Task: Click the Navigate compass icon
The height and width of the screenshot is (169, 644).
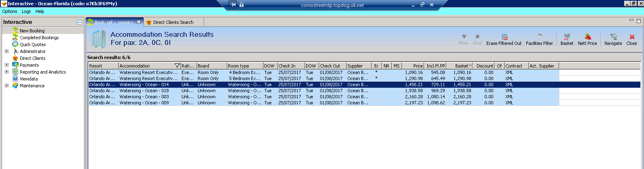Action: tap(613, 36)
